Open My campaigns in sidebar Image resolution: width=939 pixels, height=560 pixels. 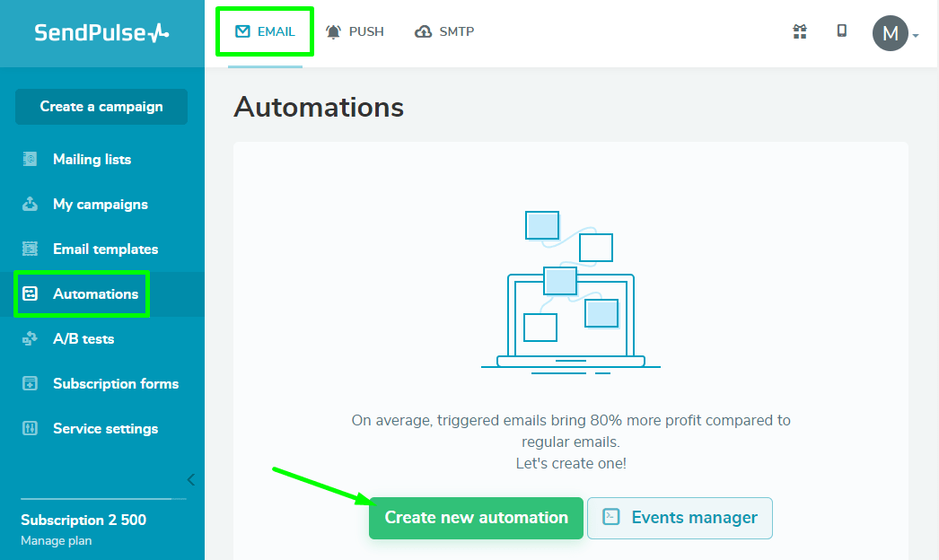(x=101, y=205)
